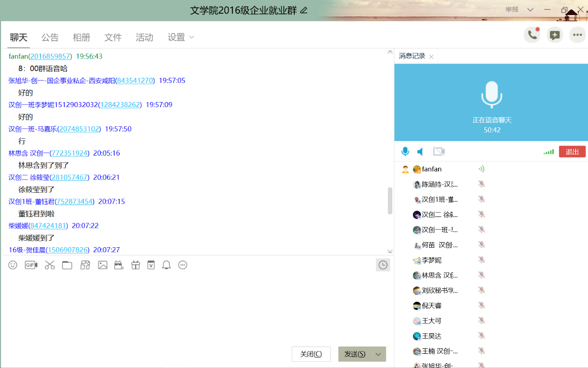This screenshot has height=368, width=588.
Task: Enable the camera in voice chat
Action: pos(439,152)
